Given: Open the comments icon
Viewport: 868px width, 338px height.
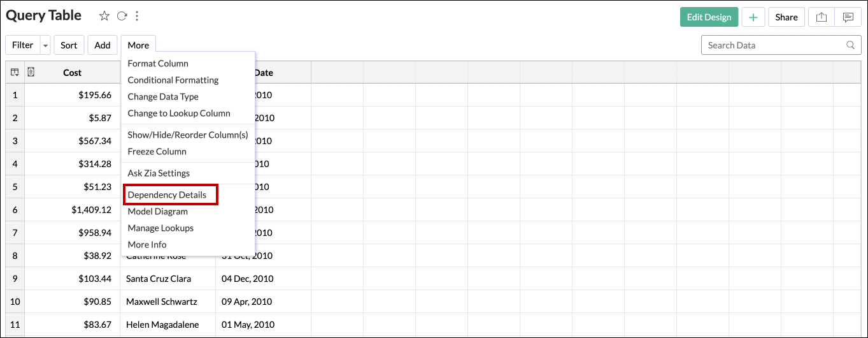Looking at the screenshot, I should click(x=848, y=17).
